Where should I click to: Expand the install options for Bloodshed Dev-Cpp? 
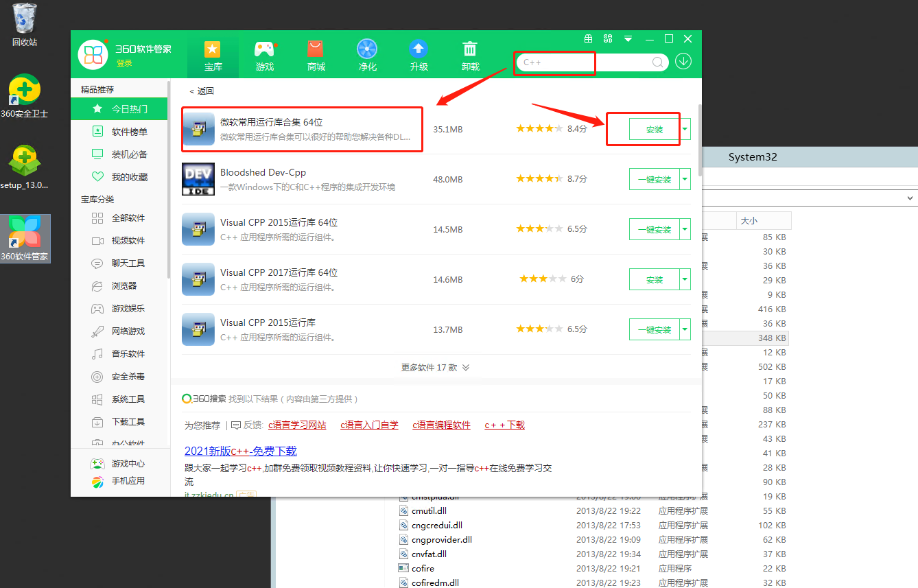point(685,179)
